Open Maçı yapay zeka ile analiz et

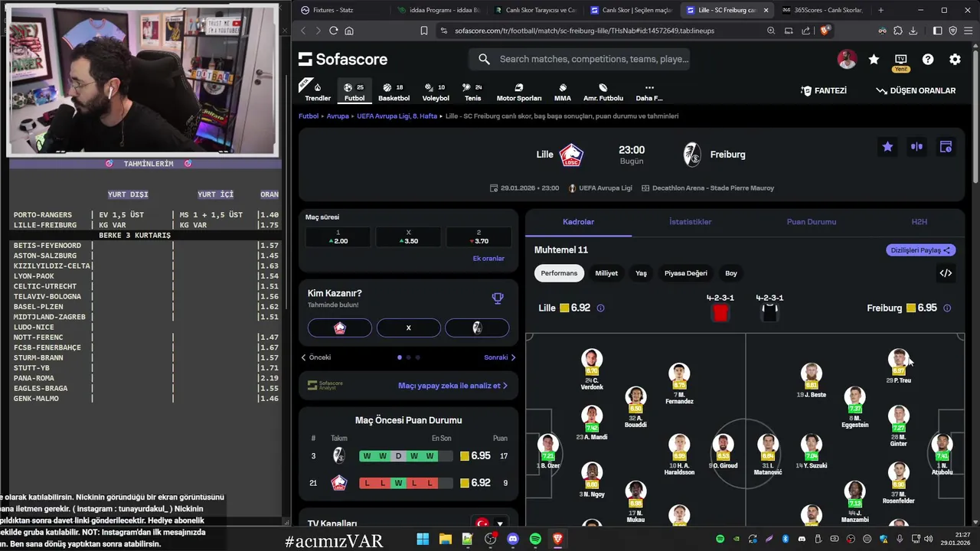pyautogui.click(x=452, y=386)
